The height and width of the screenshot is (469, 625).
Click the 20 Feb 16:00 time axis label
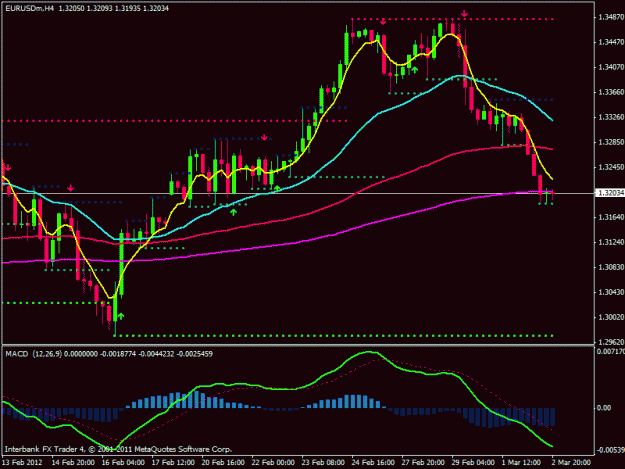223,462
